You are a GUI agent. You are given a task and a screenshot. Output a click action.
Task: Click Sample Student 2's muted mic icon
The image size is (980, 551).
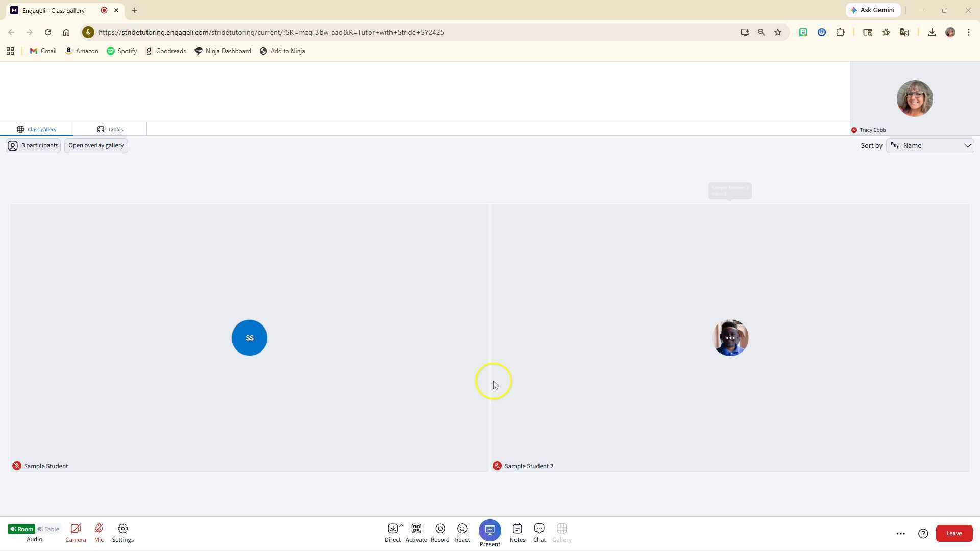497,466
